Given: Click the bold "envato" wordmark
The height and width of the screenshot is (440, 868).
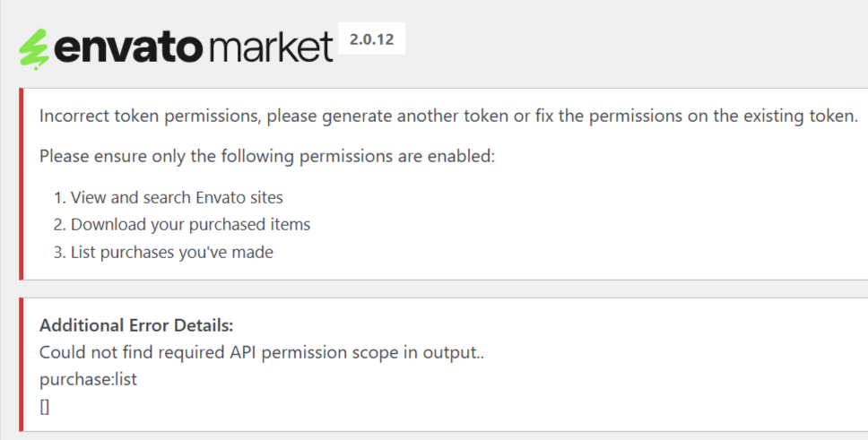Looking at the screenshot, I should click(128, 47).
